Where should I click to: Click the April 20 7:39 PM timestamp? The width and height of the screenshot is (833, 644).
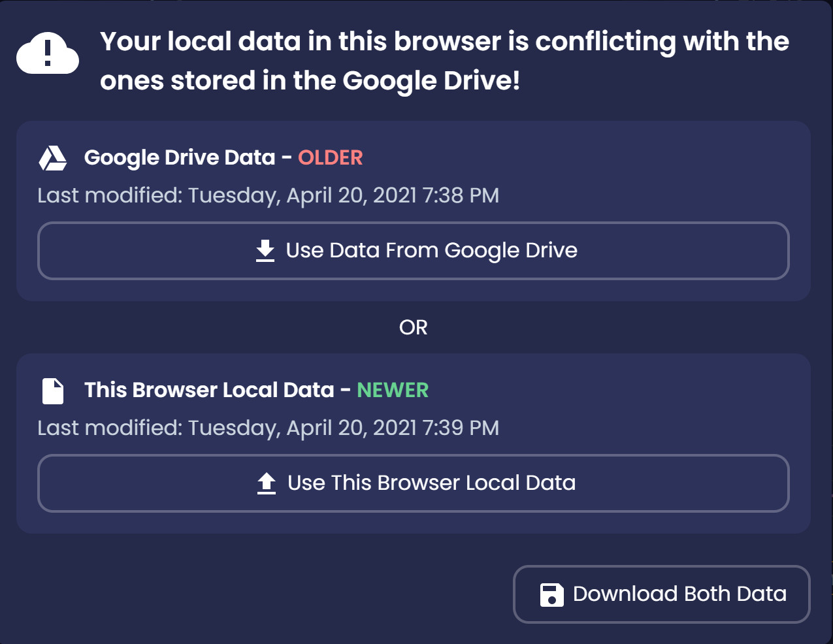pos(268,428)
